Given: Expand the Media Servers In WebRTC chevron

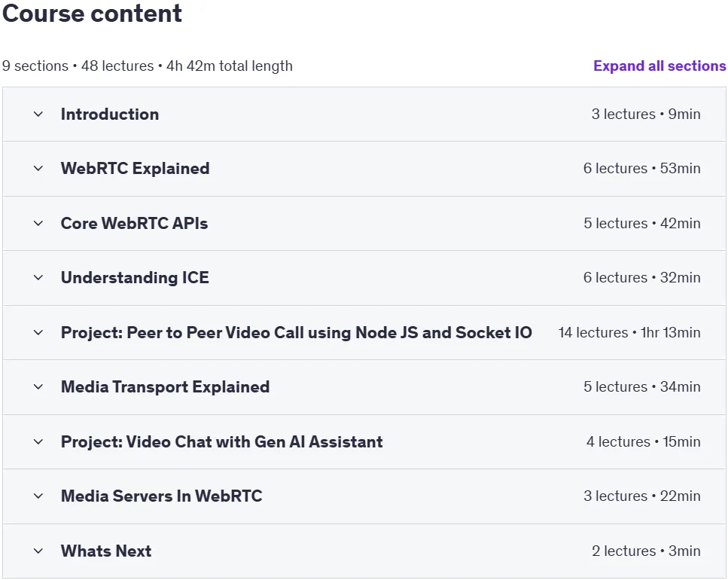Looking at the screenshot, I should click(38, 496).
